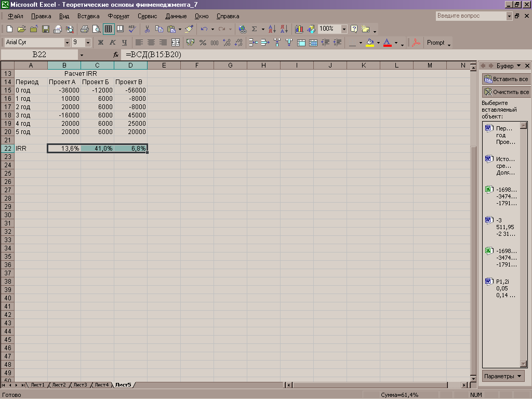Toggle italic formatting (К button)

click(112, 43)
